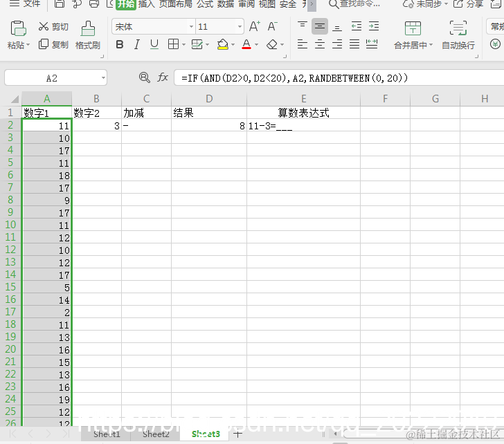
Task: Click the find command search box
Action: [x=354, y=4]
